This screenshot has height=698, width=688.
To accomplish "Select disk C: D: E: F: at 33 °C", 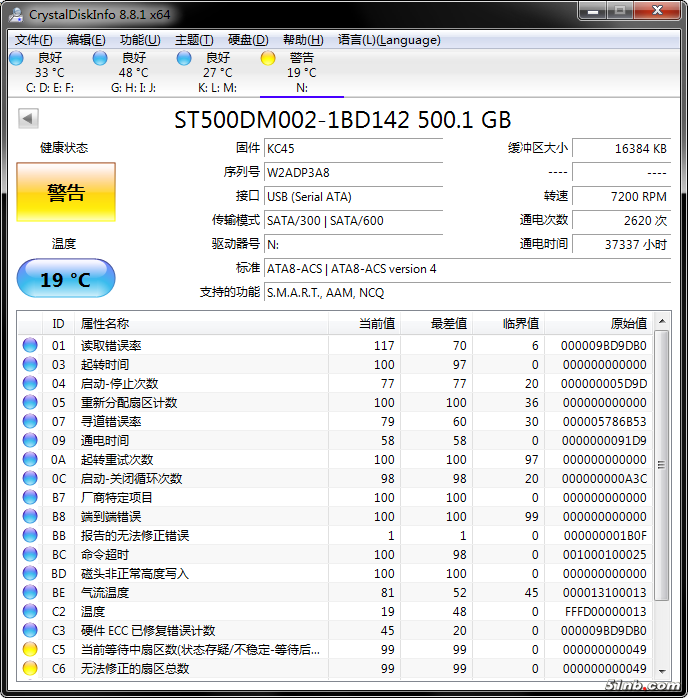I will pyautogui.click(x=50, y=73).
